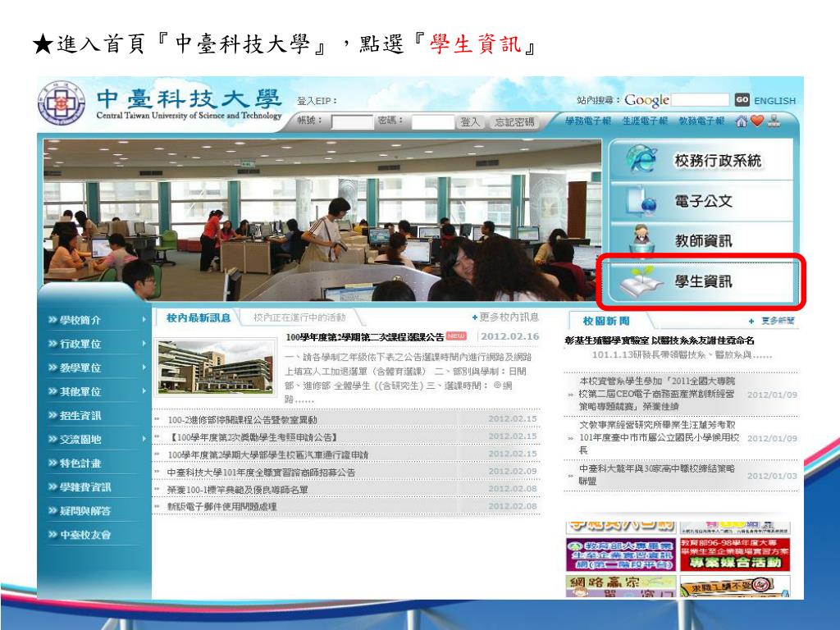The width and height of the screenshot is (840, 630).
Task: Open 100-2進修部停開課程公告暨教室異動 news
Action: click(242, 419)
